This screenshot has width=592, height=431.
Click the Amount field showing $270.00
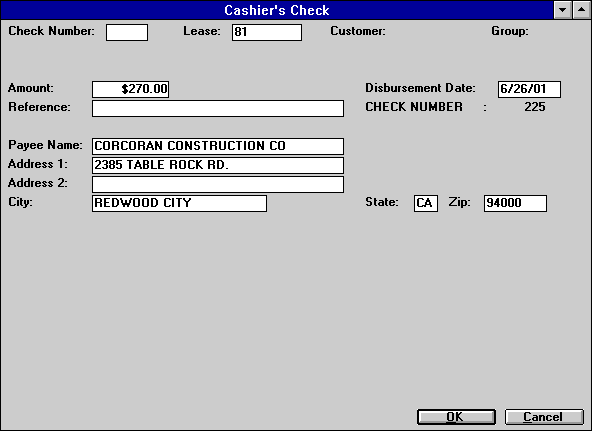tap(130, 89)
